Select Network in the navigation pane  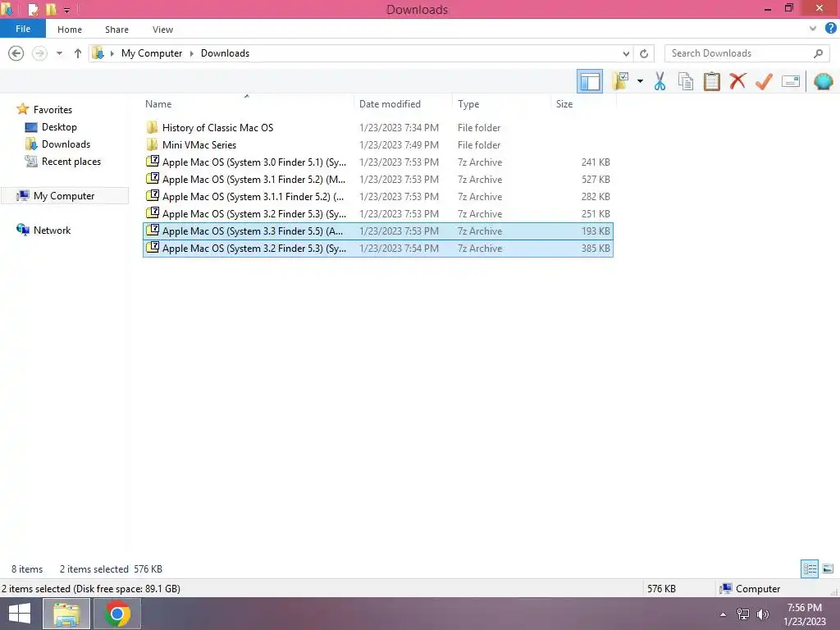[x=52, y=231]
